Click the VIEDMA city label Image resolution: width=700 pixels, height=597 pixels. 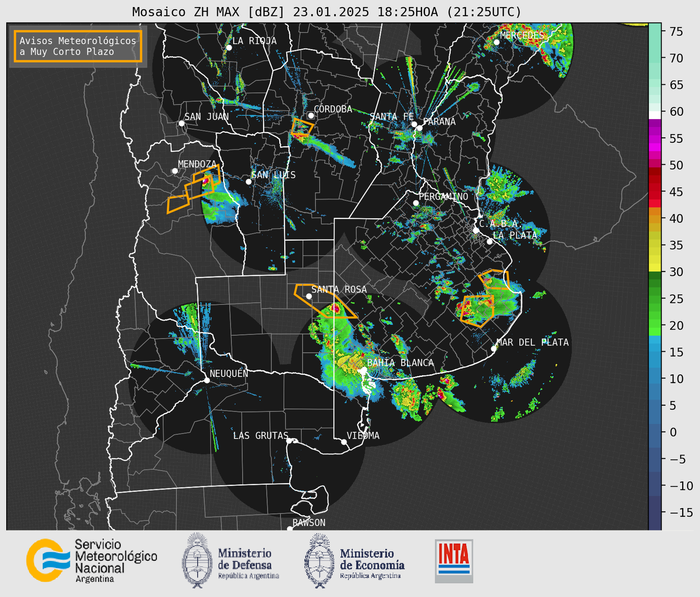point(363,436)
